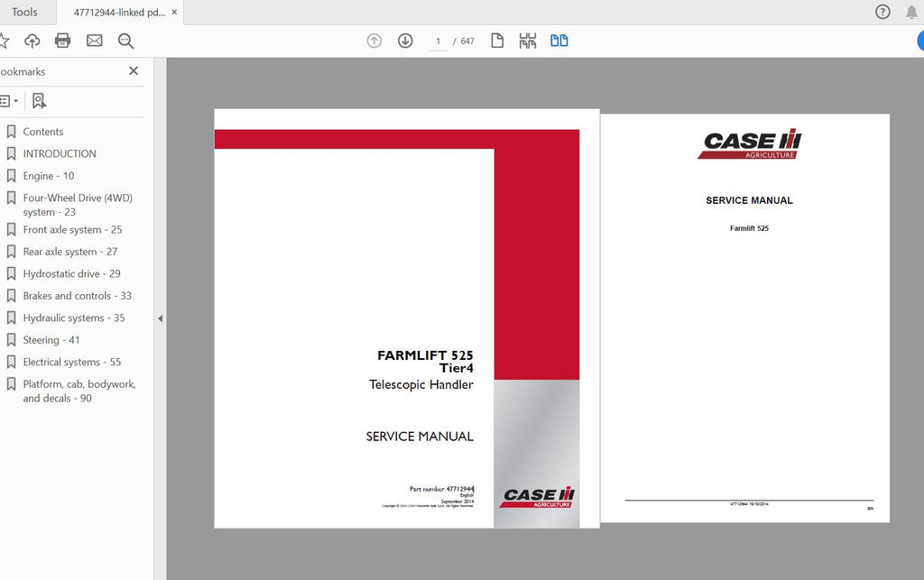Select single page view icon
This screenshot has width=924, height=580.
coord(497,41)
